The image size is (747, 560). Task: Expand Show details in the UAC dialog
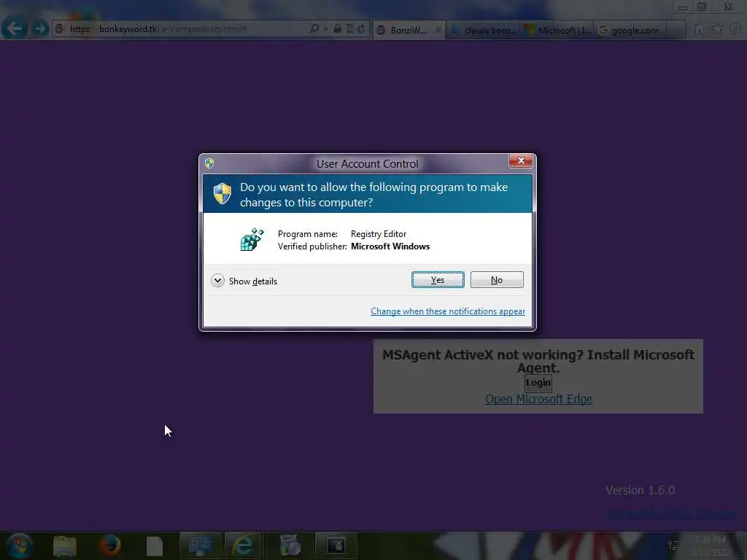244,281
